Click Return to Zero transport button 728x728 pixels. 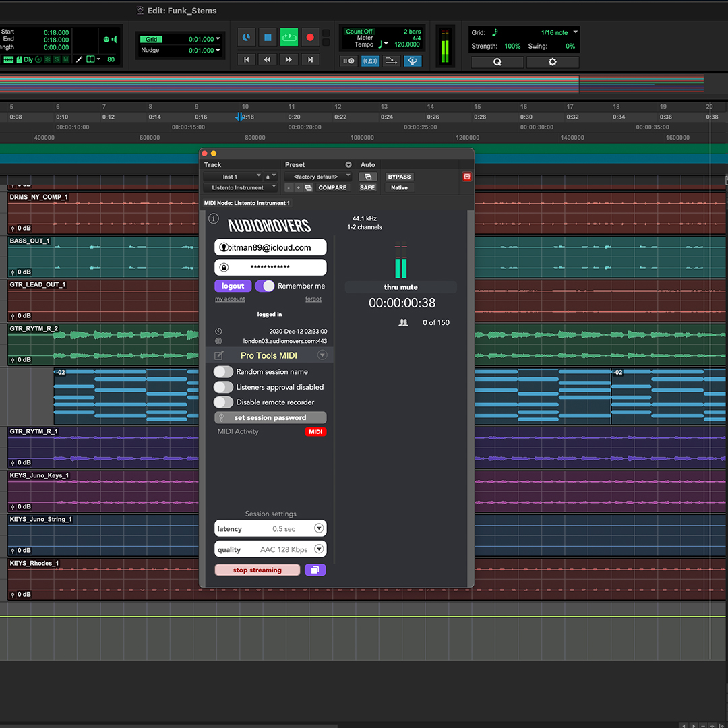[247, 60]
